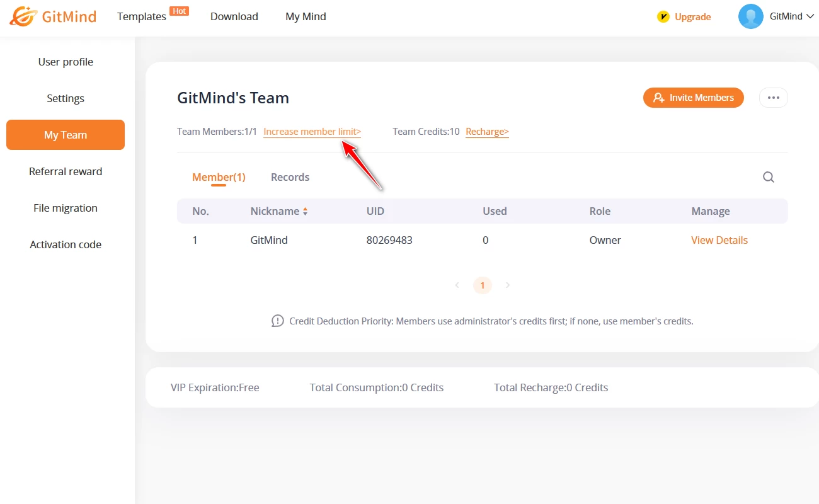Select My Team in sidebar

coord(66,135)
